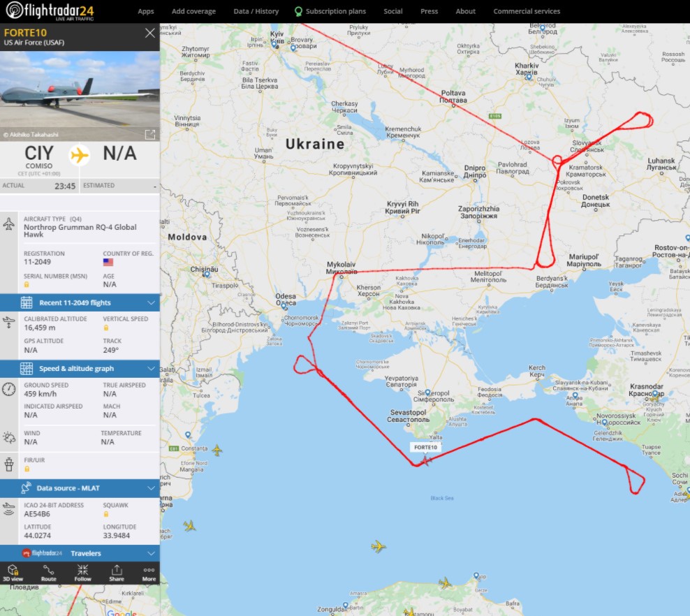Click the calendar icon for recent flights

pyautogui.click(x=27, y=302)
